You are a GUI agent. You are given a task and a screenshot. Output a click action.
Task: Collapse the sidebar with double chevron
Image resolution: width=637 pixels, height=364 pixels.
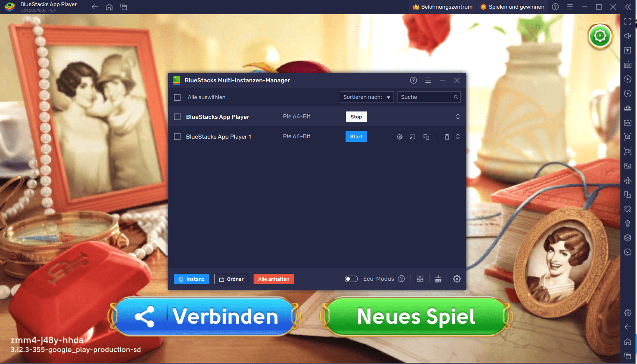click(628, 7)
